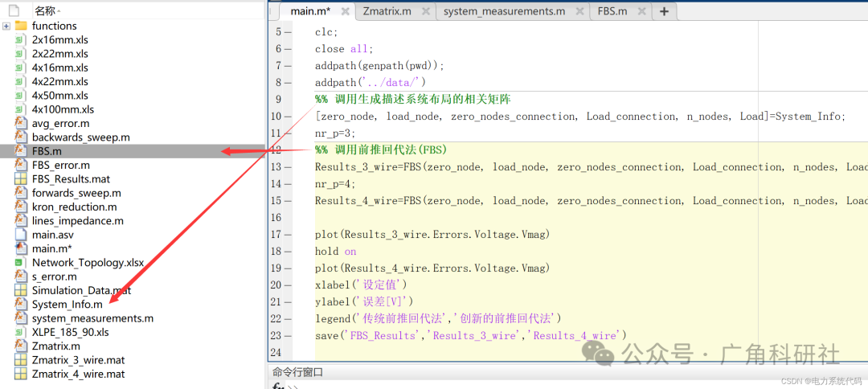The width and height of the screenshot is (868, 389).
Task: Click the 命令行窗口 panel title
Action: click(297, 373)
